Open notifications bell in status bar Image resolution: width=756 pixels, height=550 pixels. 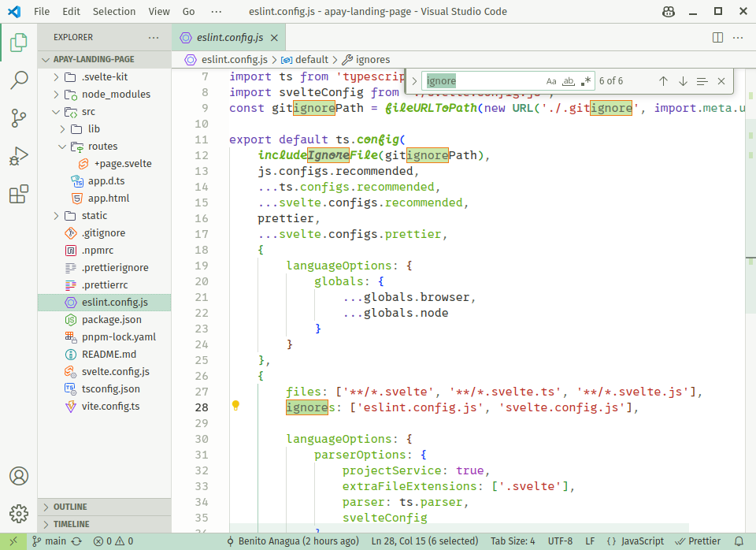click(x=739, y=541)
